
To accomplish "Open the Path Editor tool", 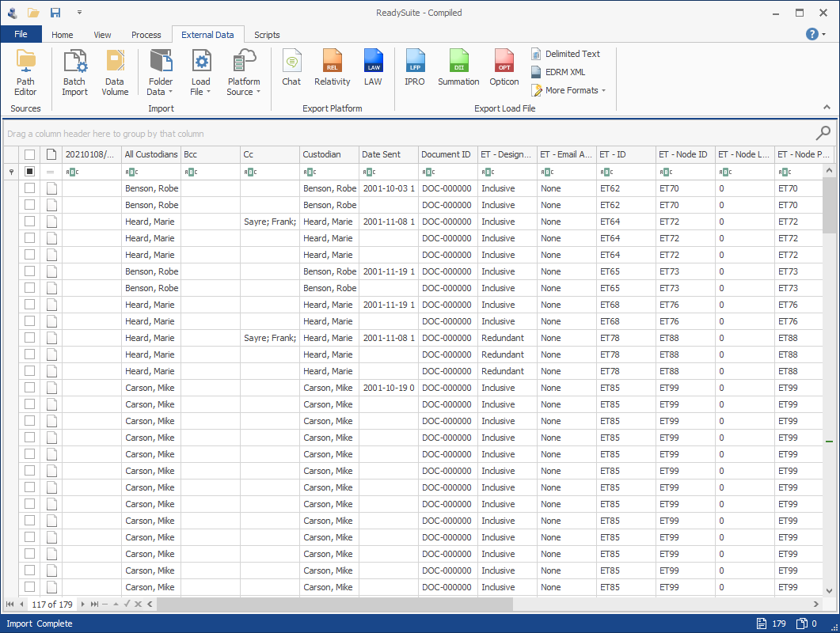I will [25, 73].
